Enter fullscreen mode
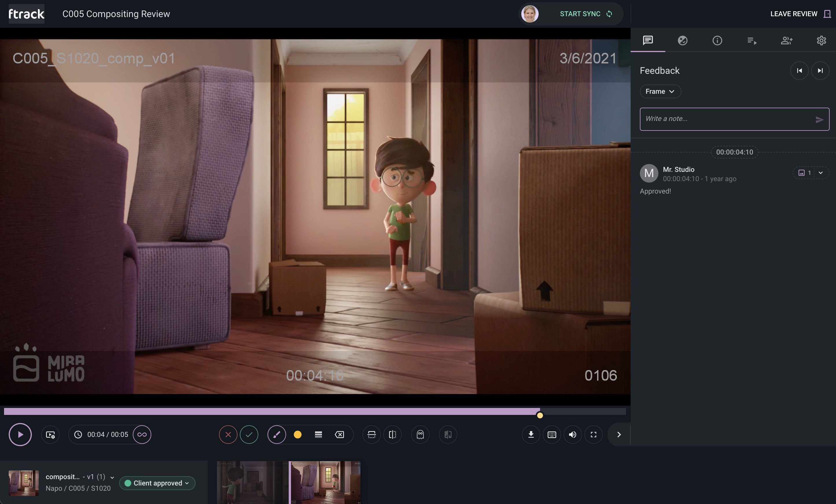Screen dimensions: 836x504 pyautogui.click(x=593, y=435)
